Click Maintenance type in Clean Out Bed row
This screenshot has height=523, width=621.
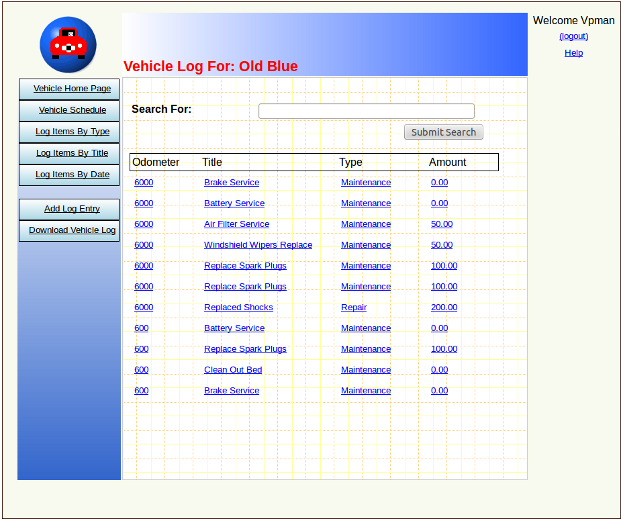tap(366, 370)
